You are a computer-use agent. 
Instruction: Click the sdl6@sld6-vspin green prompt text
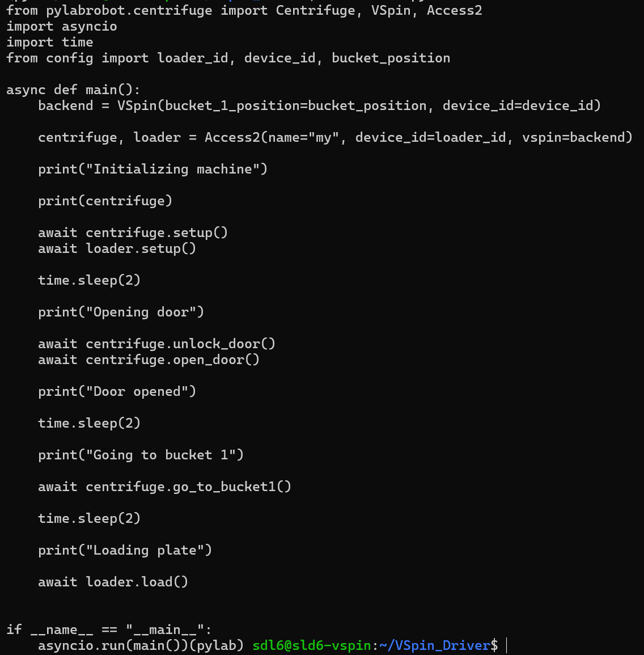(x=312, y=646)
